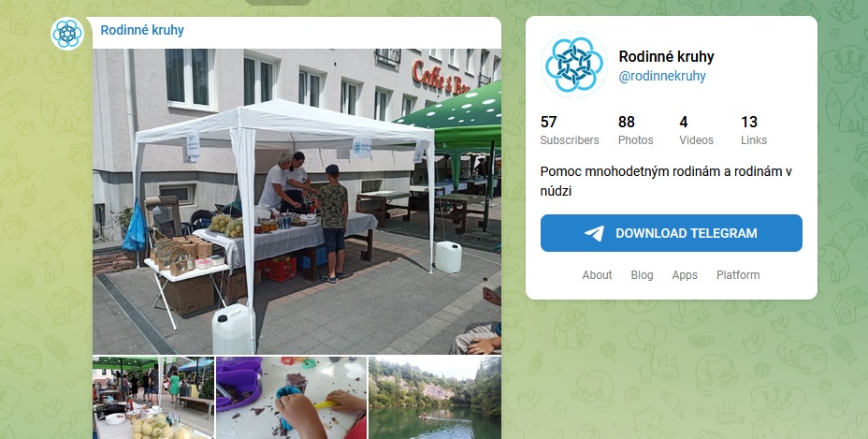This screenshot has height=439, width=868.
Task: Open the green tent market thumbnail
Action: (153, 398)
